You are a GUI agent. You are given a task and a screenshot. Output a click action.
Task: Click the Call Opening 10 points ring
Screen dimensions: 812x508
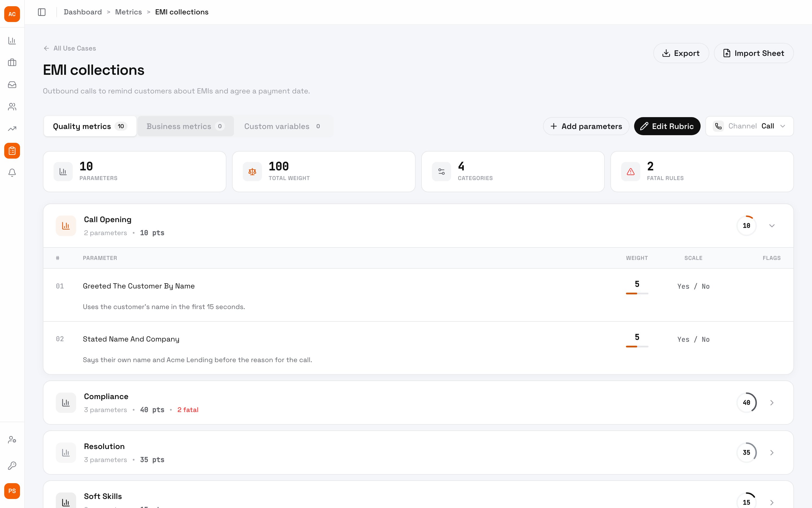[746, 226]
